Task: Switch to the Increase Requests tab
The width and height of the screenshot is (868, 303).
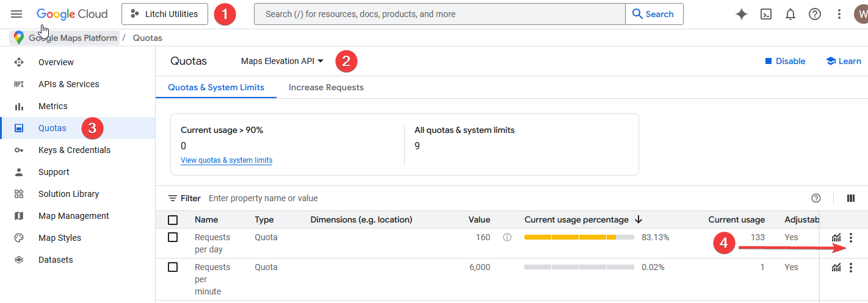Action: (326, 87)
